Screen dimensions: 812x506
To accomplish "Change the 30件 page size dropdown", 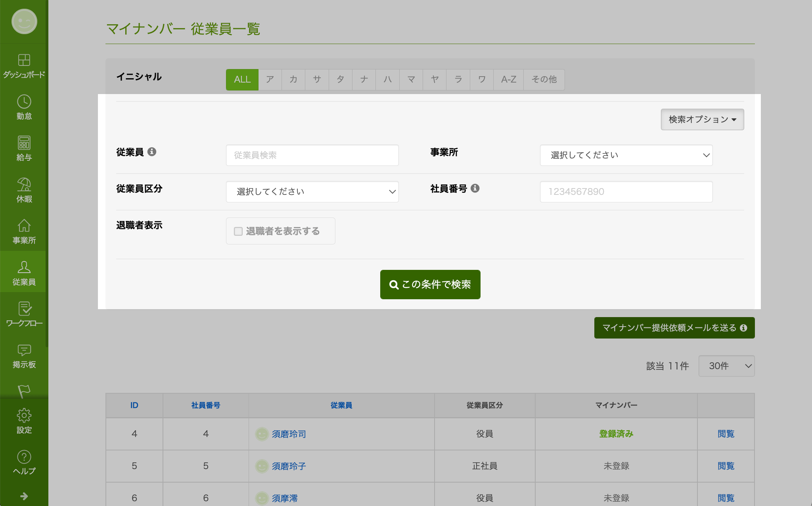I will (x=726, y=366).
